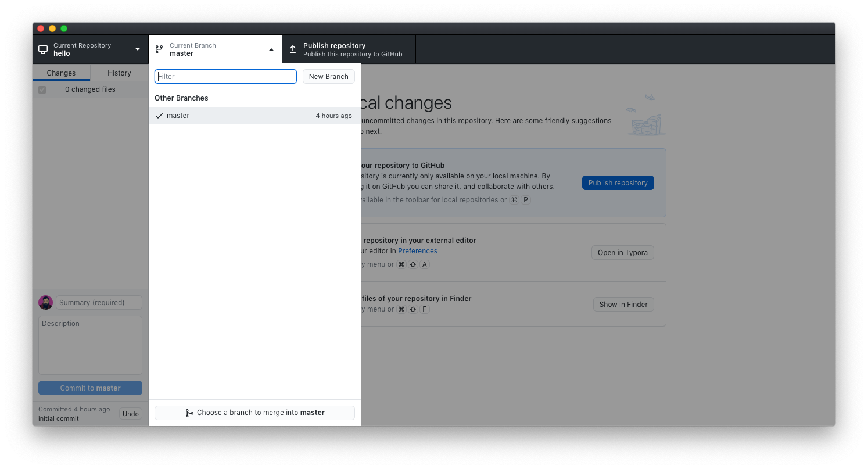Switch to the History tab
Screen dimensions: 868x469
click(119, 73)
